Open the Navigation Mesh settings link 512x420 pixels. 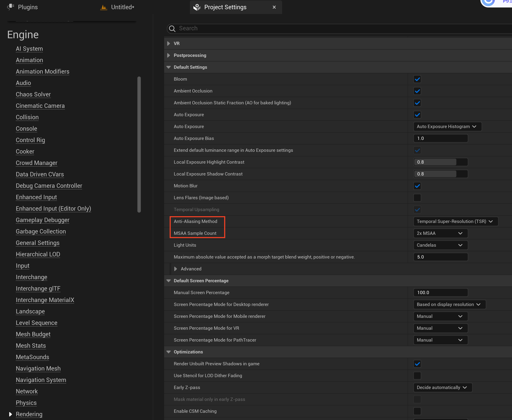coord(38,368)
